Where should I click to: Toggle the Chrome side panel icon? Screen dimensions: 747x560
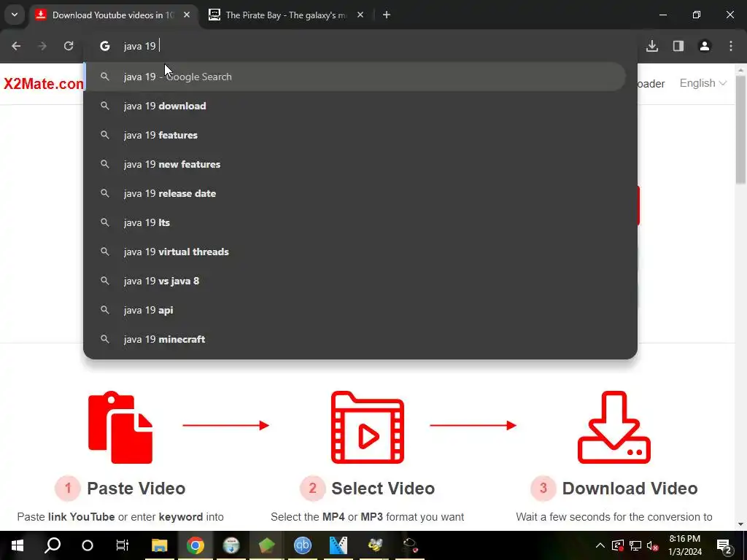[x=678, y=46]
